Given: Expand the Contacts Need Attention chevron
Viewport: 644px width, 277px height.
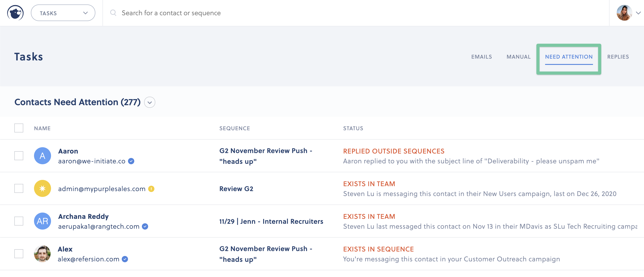Looking at the screenshot, I should (x=150, y=102).
